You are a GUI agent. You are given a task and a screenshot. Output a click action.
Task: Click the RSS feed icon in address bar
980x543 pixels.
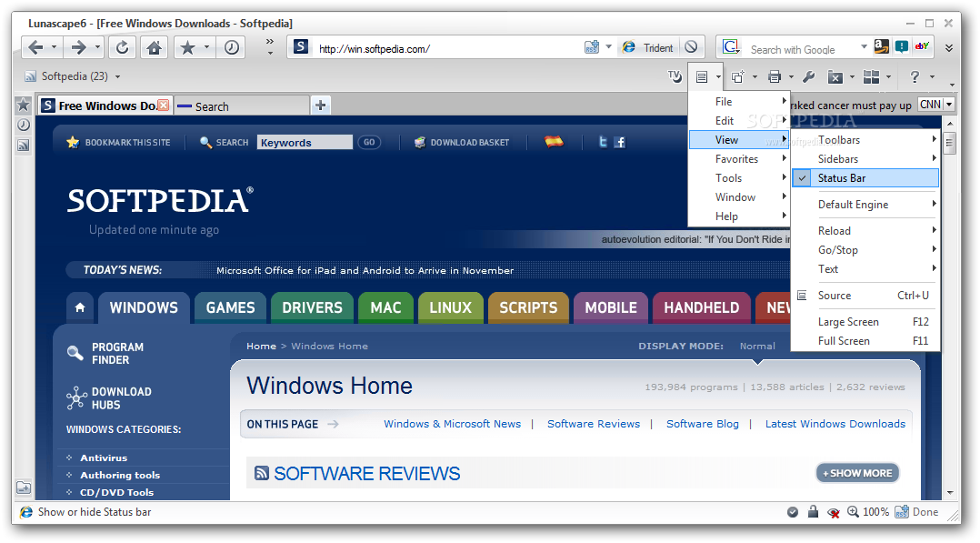pos(591,47)
